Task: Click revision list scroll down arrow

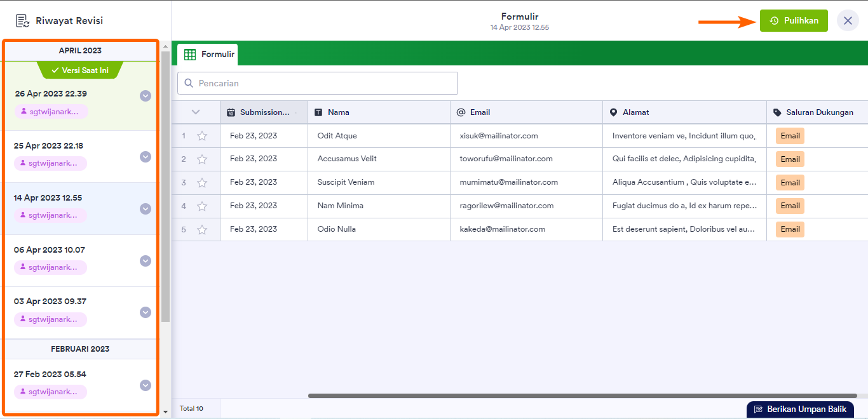Action: 166,412
